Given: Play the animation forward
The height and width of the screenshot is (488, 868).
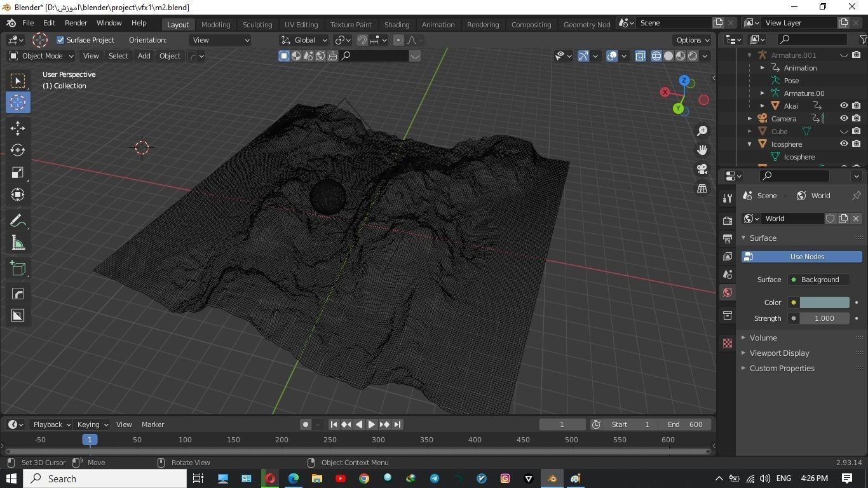Looking at the screenshot, I should pyautogui.click(x=372, y=424).
